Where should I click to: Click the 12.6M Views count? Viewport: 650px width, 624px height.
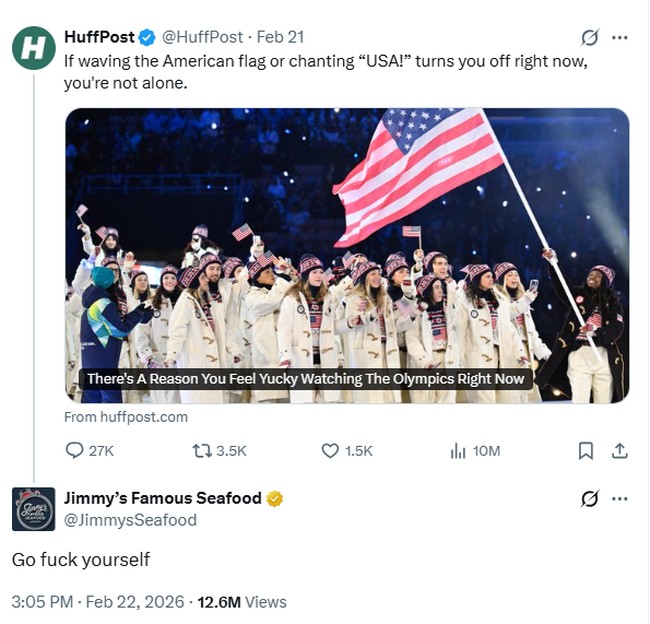click(x=242, y=602)
